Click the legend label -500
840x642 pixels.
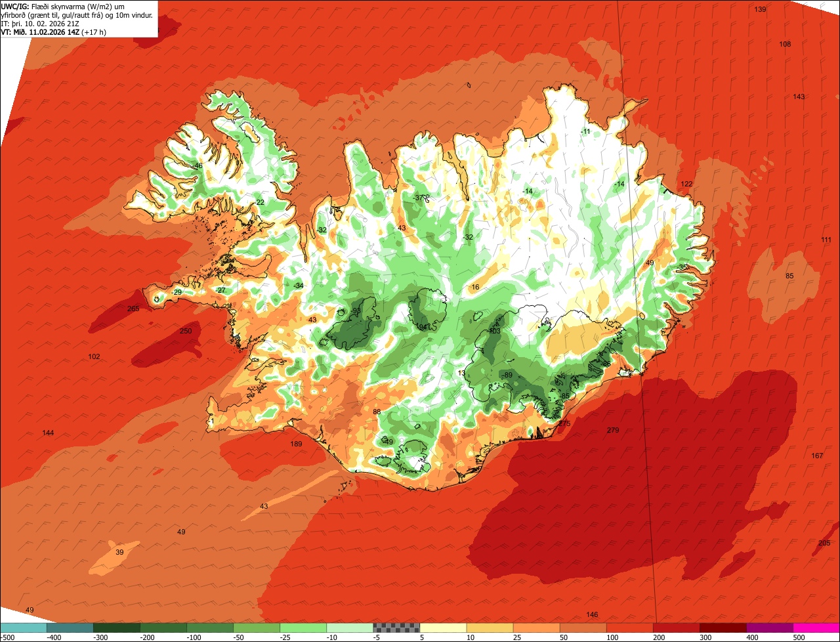click(7, 637)
